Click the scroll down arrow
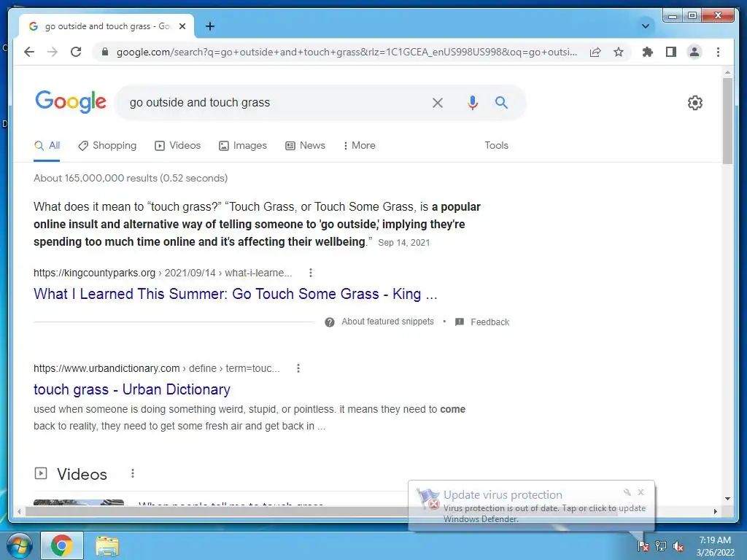 (x=727, y=499)
